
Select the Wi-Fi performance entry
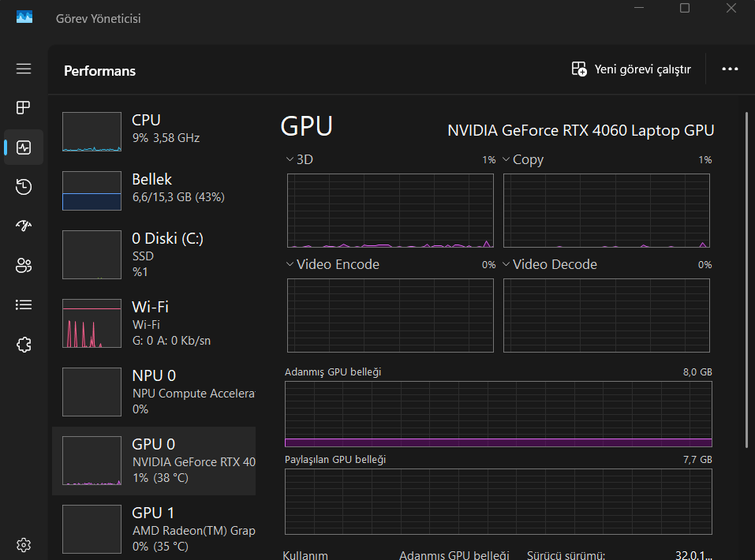pyautogui.click(x=154, y=323)
